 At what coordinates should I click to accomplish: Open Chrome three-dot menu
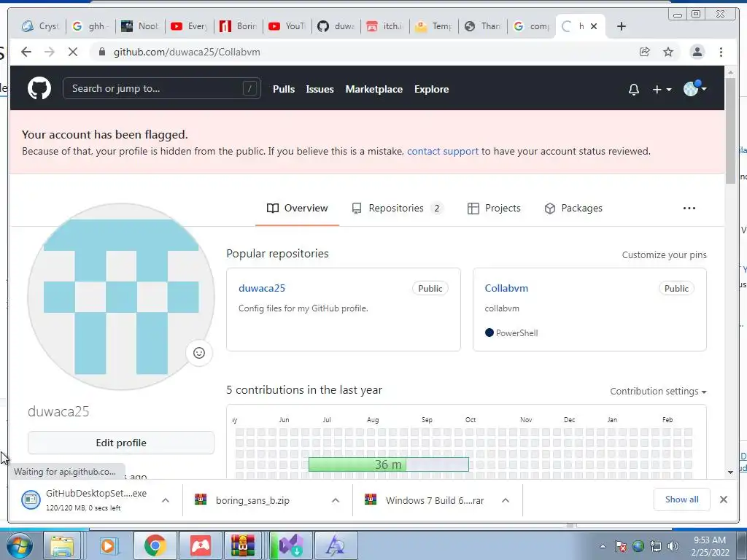click(721, 52)
